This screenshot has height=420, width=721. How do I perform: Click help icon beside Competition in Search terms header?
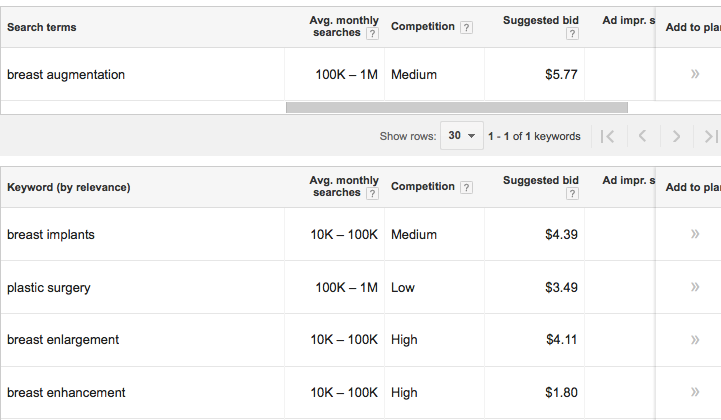pos(466,28)
